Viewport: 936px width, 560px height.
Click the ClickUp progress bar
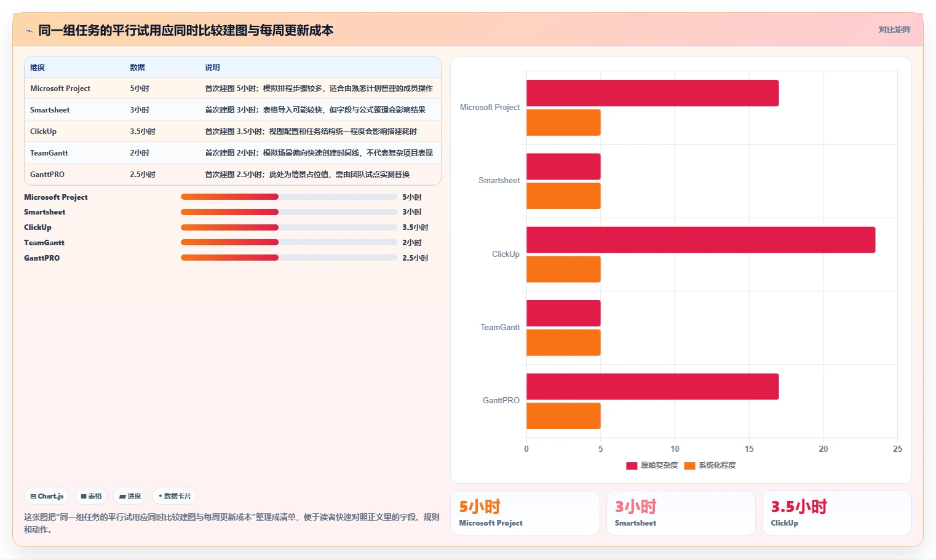click(x=288, y=227)
